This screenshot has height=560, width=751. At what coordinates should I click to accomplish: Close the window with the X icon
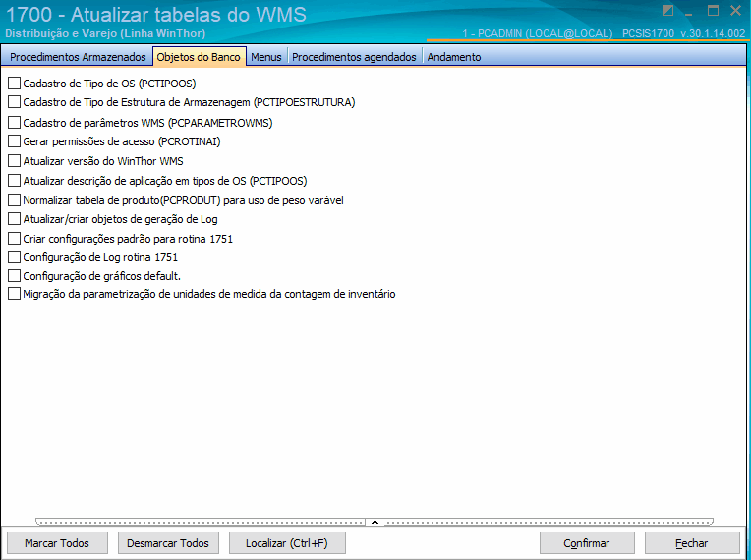point(735,11)
